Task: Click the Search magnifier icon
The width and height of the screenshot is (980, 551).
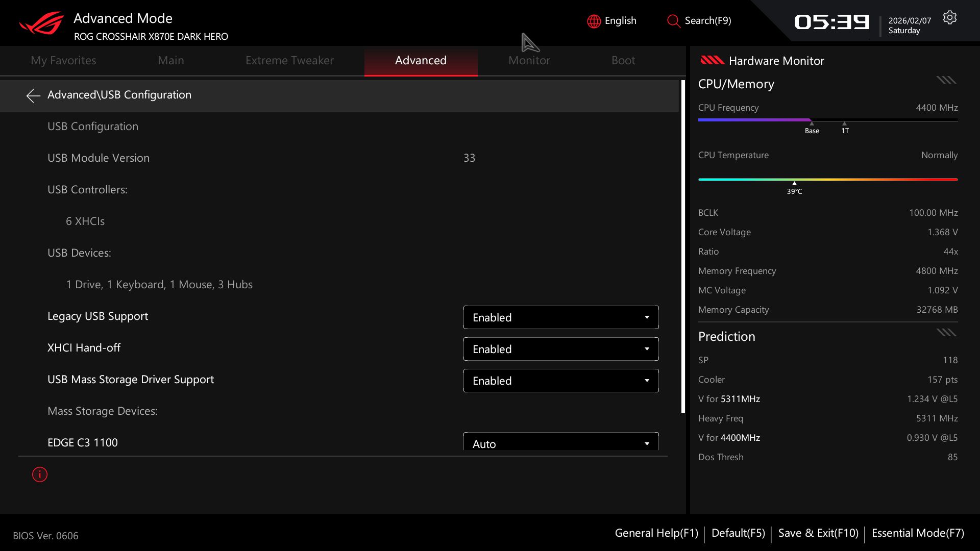Action: 673,21
